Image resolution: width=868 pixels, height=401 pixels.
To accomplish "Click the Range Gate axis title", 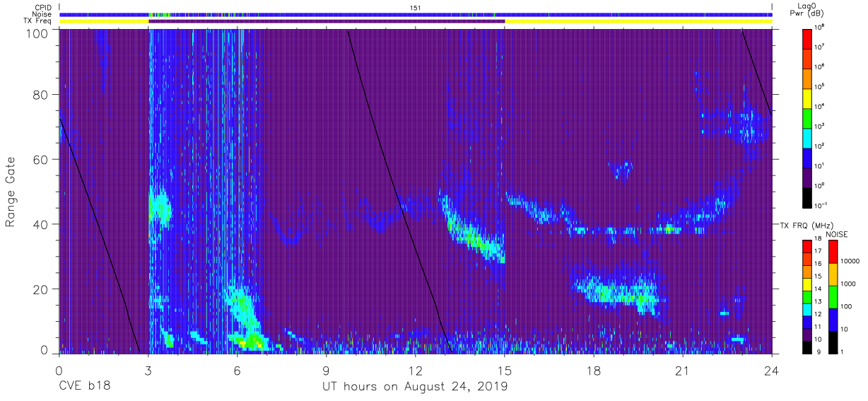I will 11,192.
